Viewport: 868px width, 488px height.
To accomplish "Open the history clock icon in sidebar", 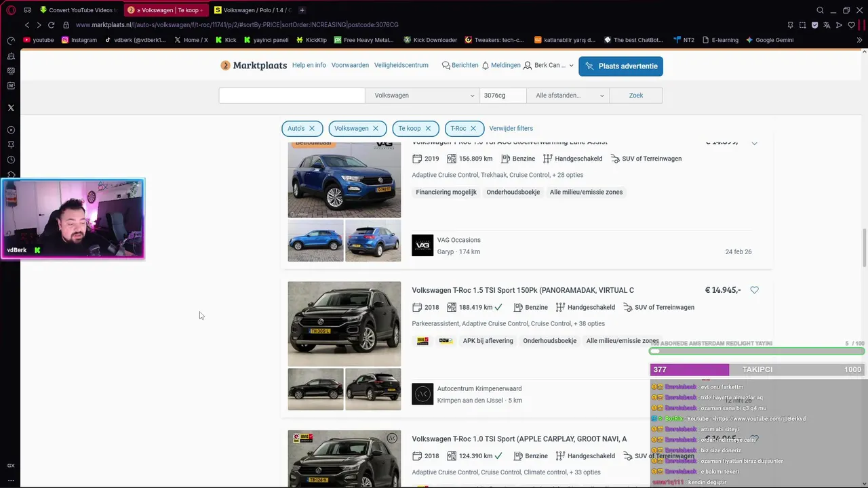I will coord(11,160).
